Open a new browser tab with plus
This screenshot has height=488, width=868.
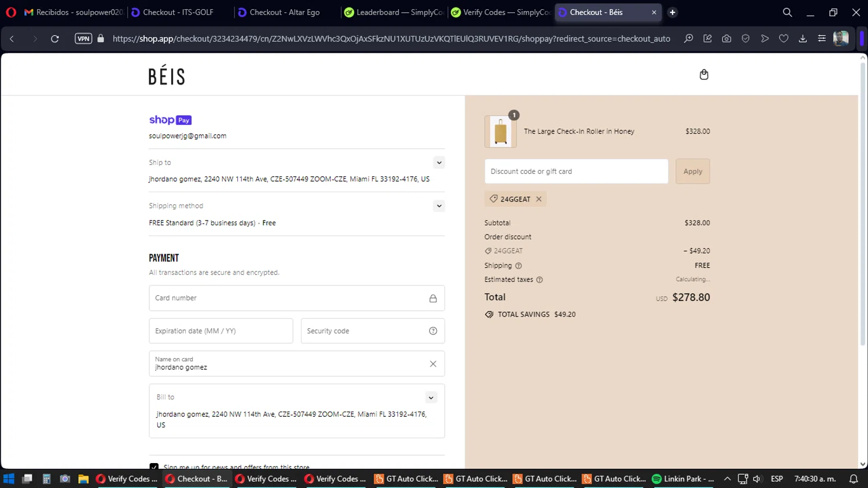672,12
